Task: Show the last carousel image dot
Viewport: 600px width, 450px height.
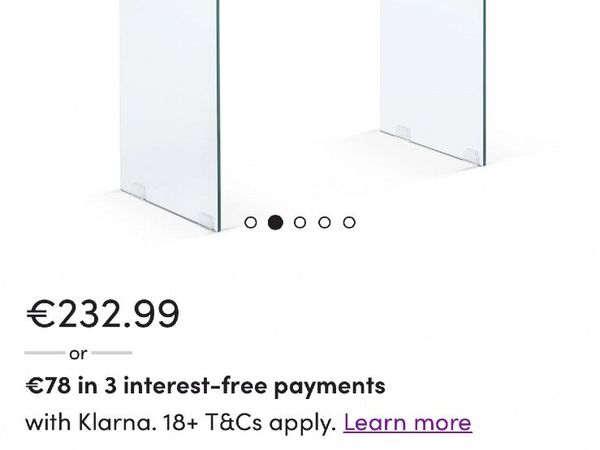Action: tap(349, 222)
